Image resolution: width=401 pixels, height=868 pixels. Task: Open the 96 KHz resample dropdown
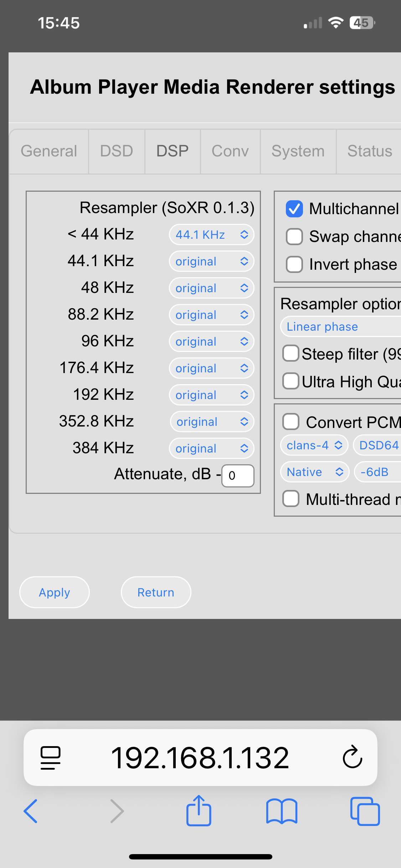pyautogui.click(x=211, y=341)
